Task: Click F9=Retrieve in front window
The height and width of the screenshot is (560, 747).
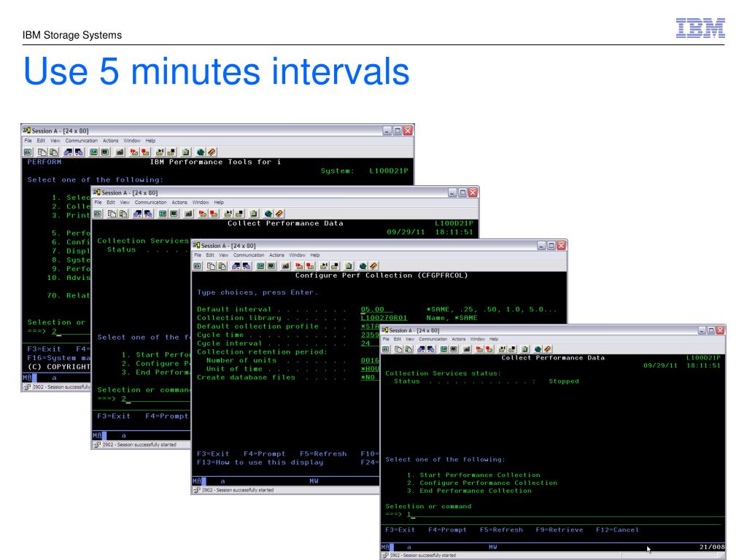Action: tap(560, 529)
